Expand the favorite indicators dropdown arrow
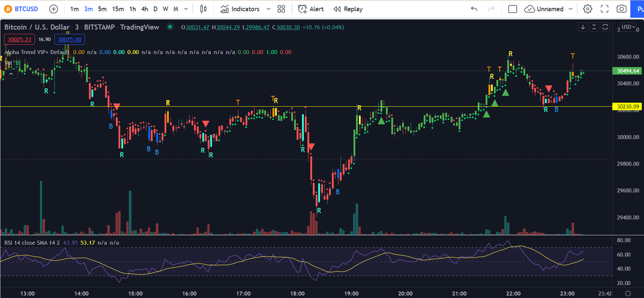 tap(268, 9)
